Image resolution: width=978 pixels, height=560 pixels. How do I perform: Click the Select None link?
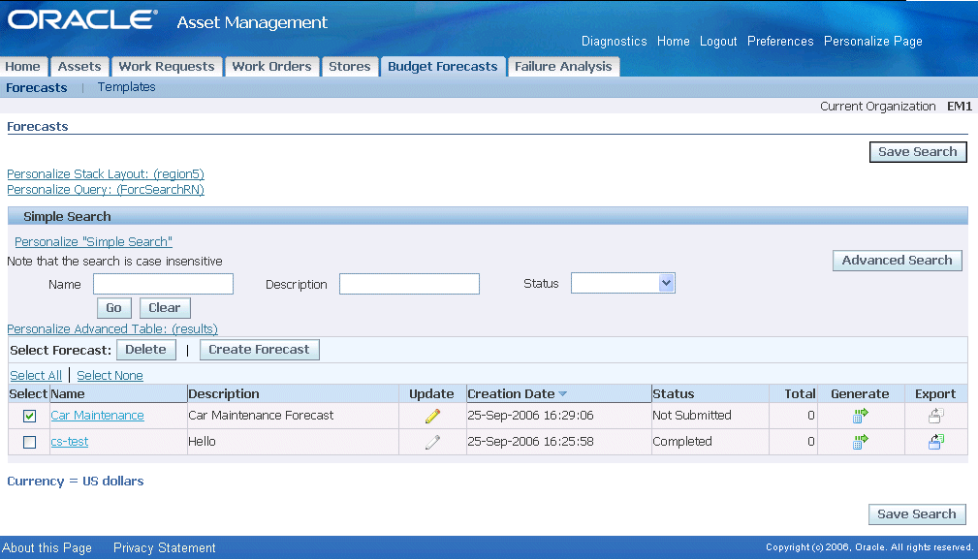point(110,375)
